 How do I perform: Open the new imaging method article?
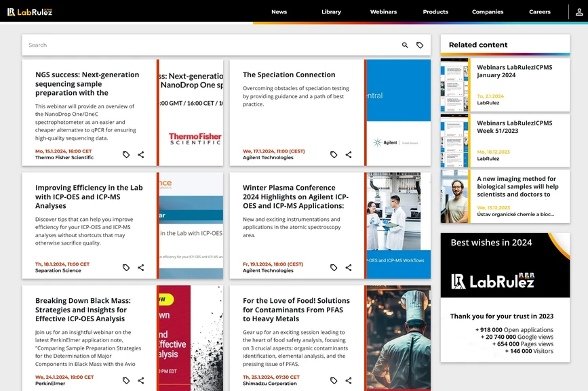click(x=517, y=186)
